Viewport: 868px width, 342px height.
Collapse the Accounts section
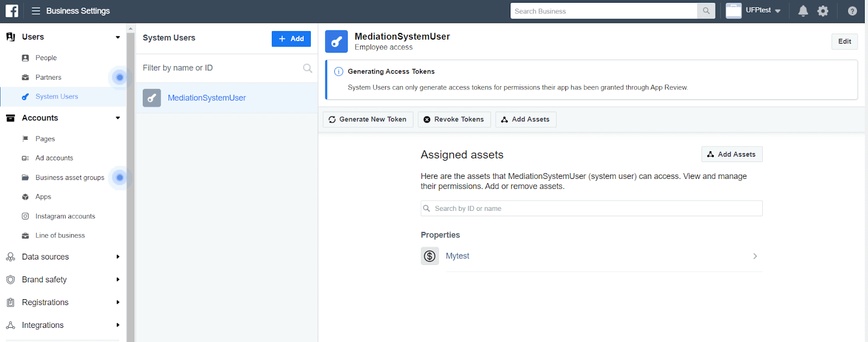(x=118, y=118)
